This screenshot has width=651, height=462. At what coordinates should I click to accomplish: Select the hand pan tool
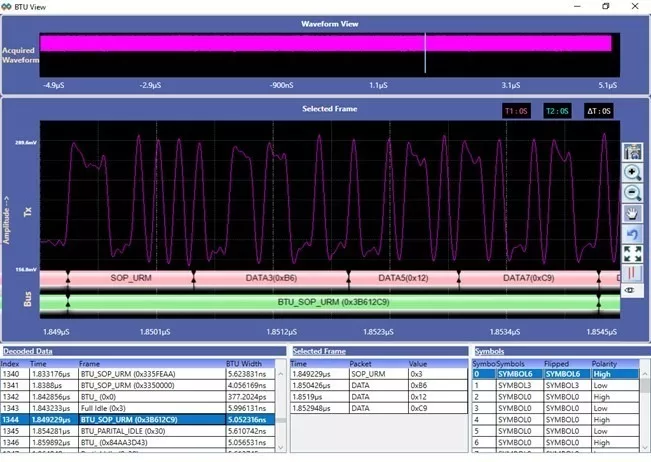coord(632,212)
